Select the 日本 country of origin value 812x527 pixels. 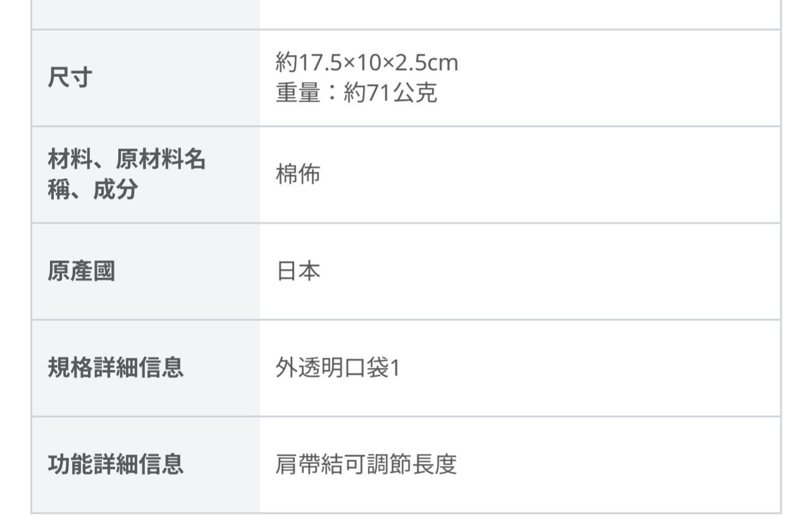coord(298,271)
